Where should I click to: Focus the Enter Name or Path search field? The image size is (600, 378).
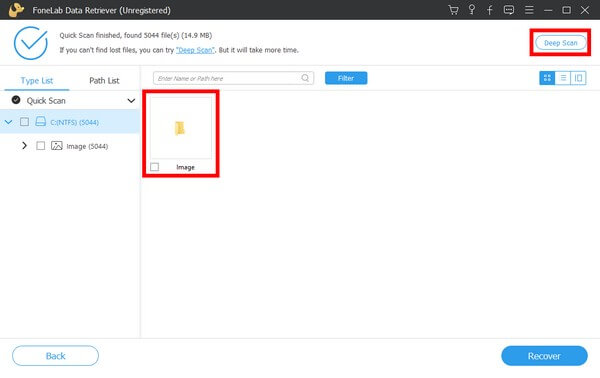(x=233, y=78)
